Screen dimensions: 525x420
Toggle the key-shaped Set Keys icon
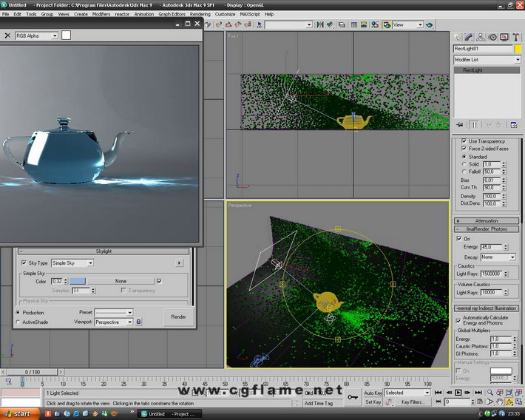[353, 397]
